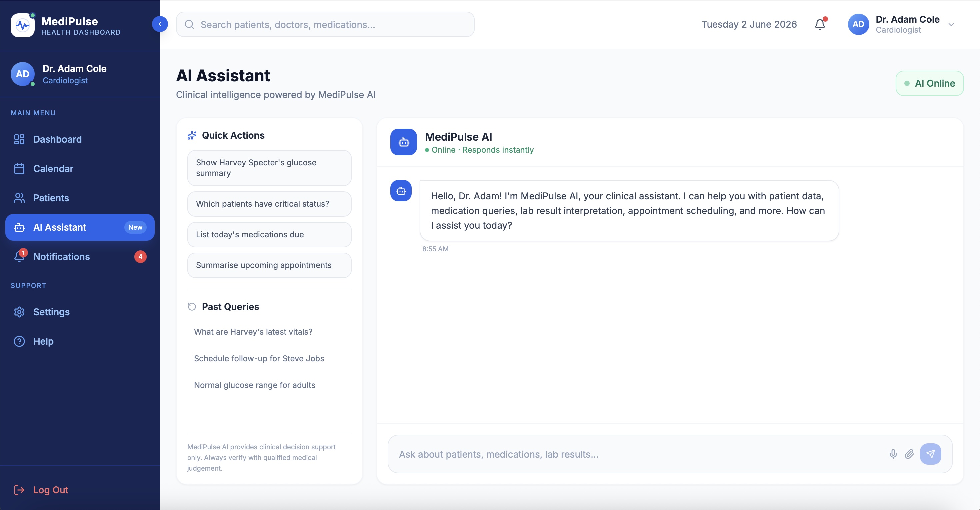Click the red 4 notification count badge
The width and height of the screenshot is (980, 510).
tap(140, 257)
